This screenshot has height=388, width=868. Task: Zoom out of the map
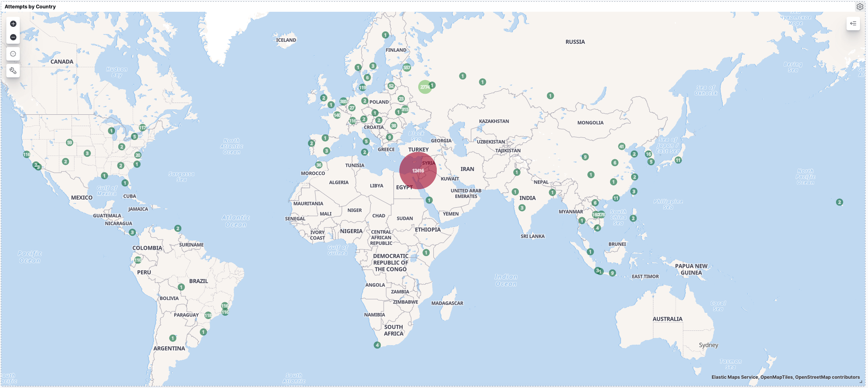[x=13, y=37]
